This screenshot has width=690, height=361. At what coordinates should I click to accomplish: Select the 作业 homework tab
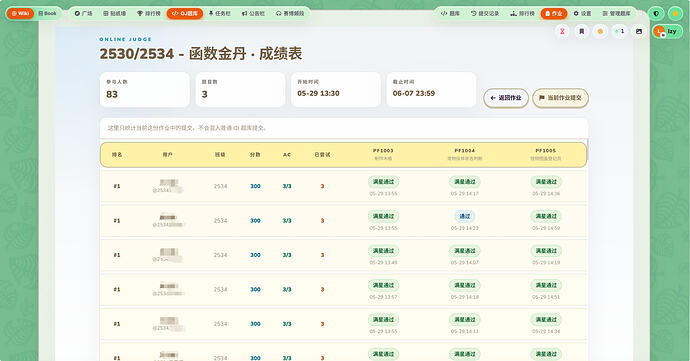click(554, 13)
